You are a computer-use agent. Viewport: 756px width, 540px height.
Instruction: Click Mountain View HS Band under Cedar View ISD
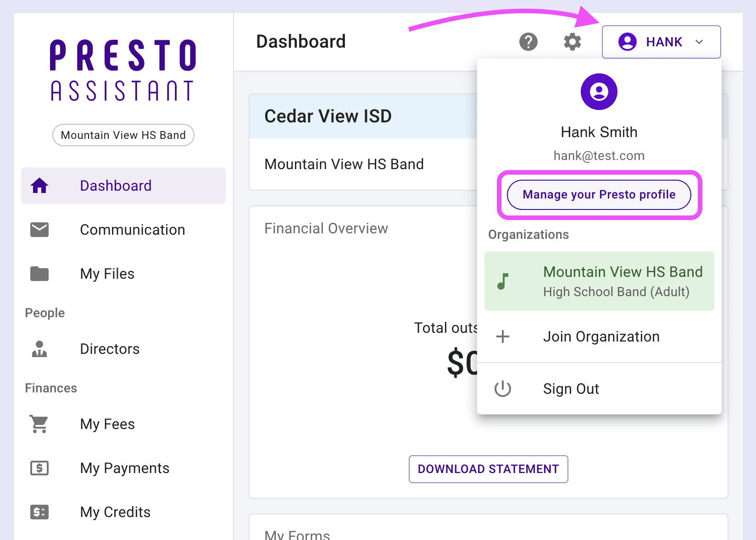click(344, 164)
